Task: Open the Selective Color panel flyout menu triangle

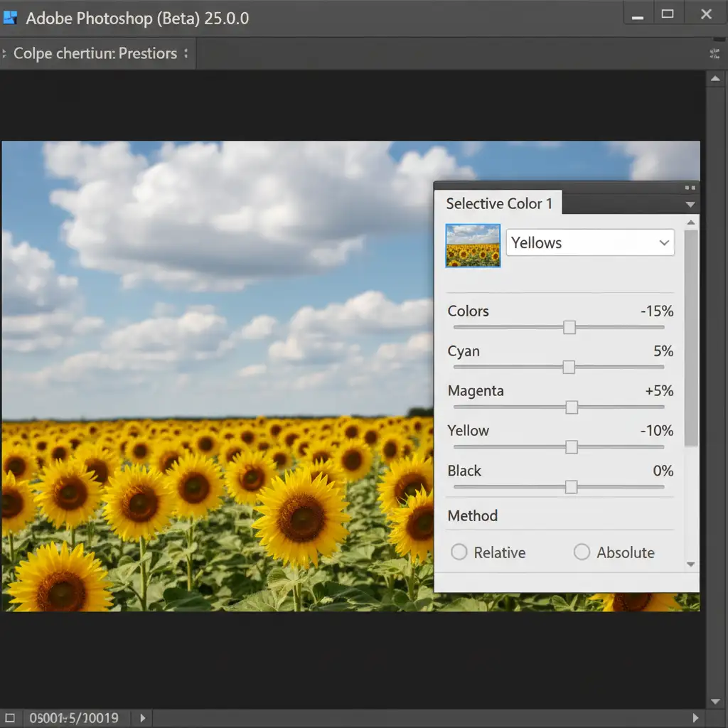Action: coord(689,204)
